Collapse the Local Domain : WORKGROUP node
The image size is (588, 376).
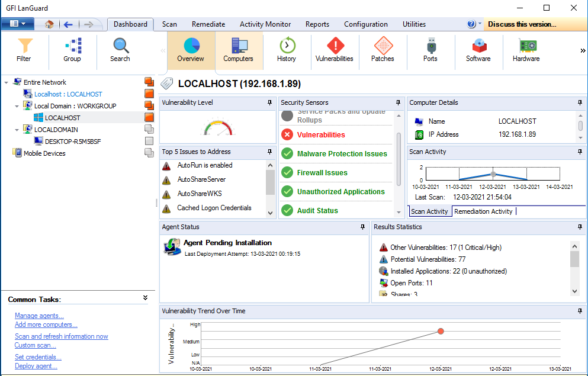pos(17,106)
